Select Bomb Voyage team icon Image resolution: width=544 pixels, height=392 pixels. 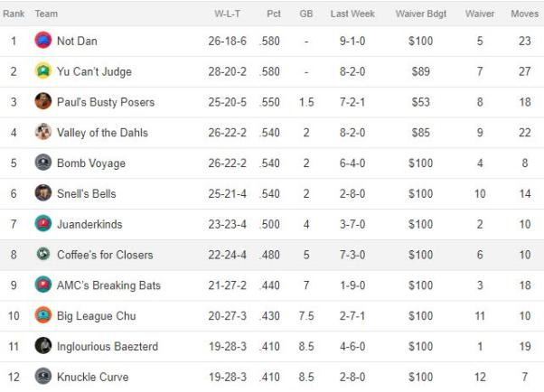coord(43,163)
